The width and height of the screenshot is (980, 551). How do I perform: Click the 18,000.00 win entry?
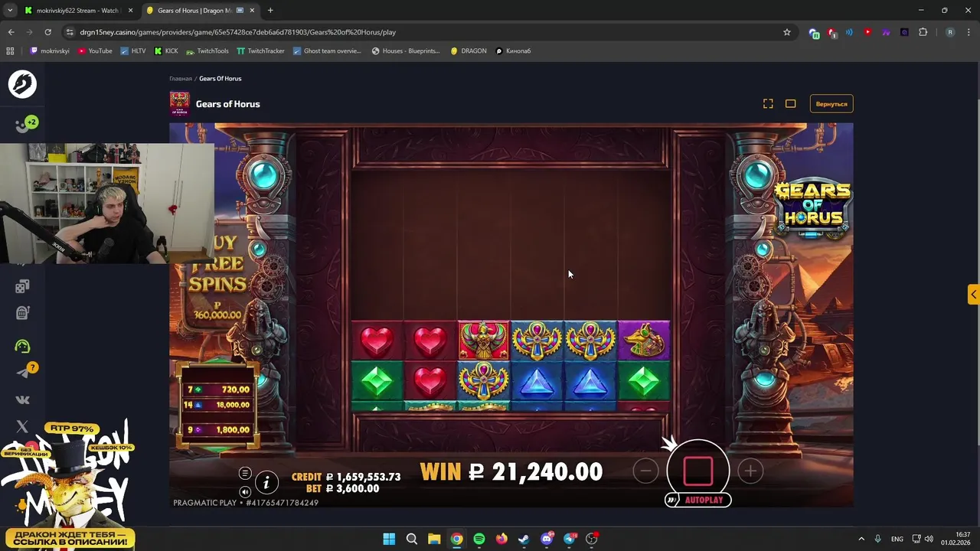[x=218, y=405]
